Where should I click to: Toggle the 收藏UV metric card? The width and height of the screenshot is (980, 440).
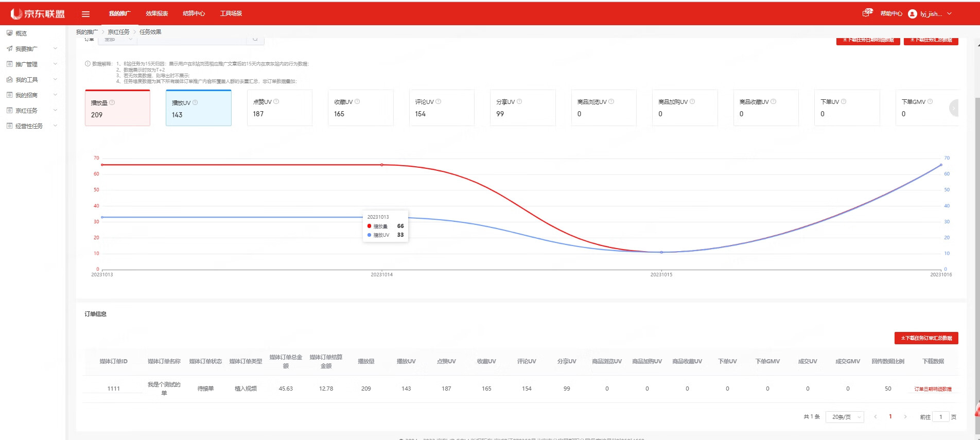pos(360,108)
